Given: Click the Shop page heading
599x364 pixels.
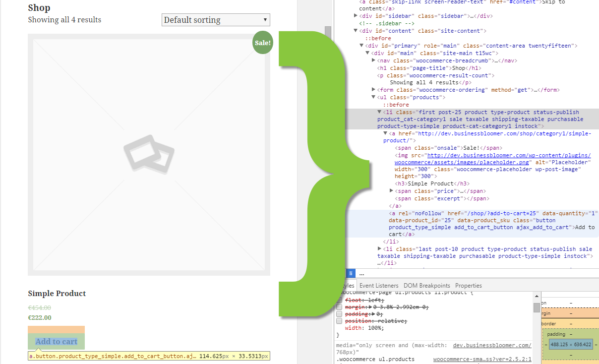Looking at the screenshot, I should (39, 8).
